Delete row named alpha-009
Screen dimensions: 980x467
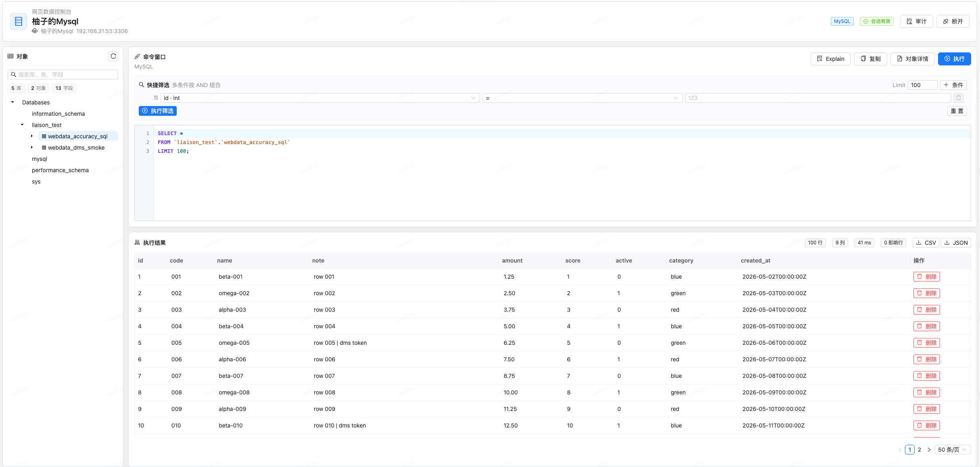(x=927, y=409)
